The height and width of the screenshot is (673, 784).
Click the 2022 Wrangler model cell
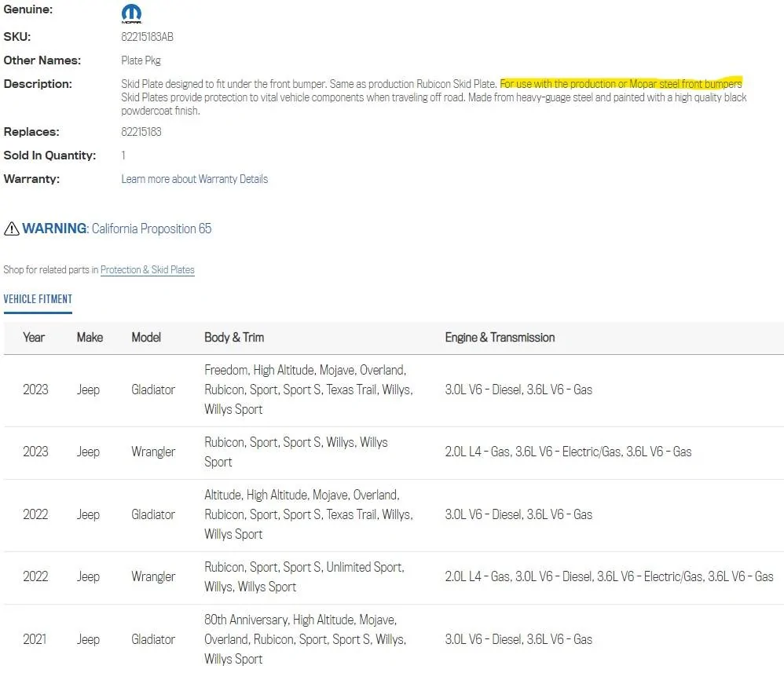(x=153, y=576)
